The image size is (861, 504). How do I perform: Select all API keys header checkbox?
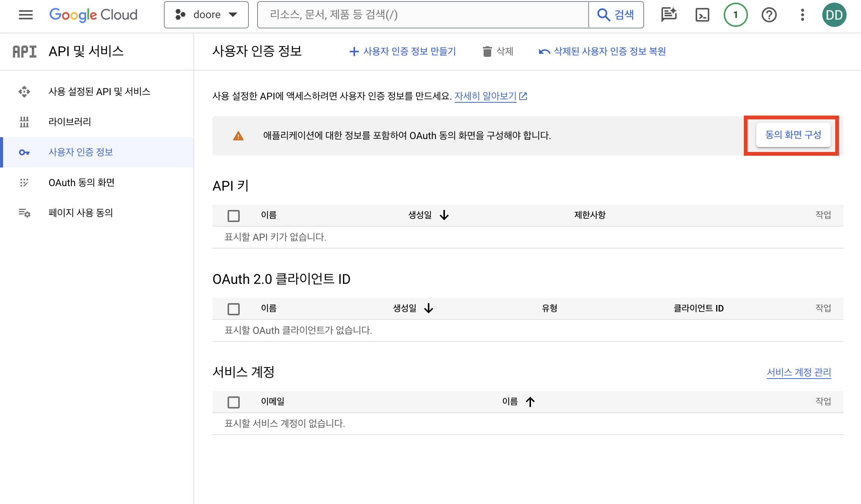(x=234, y=216)
